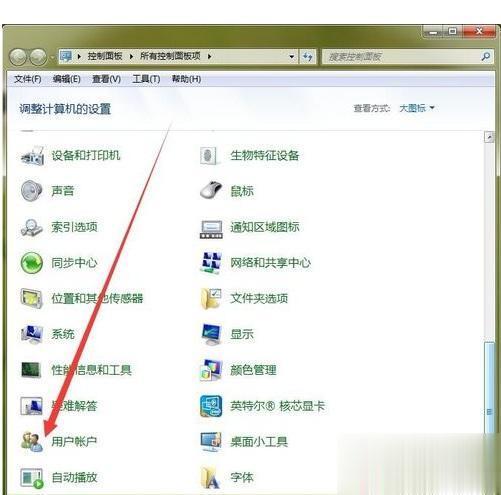The image size is (501, 495).
Task: Expand the arrow after 所有控制面板项
Action: click(x=209, y=56)
